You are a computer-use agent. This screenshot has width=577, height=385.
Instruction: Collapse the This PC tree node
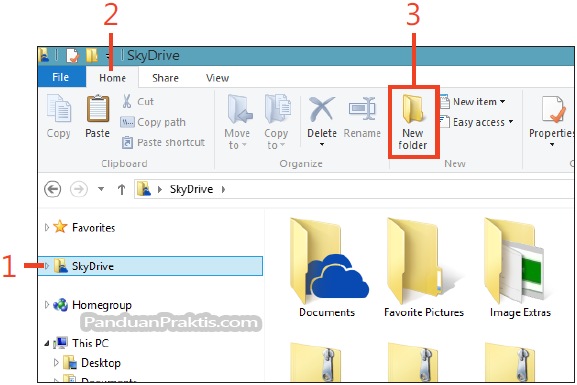coord(47,343)
